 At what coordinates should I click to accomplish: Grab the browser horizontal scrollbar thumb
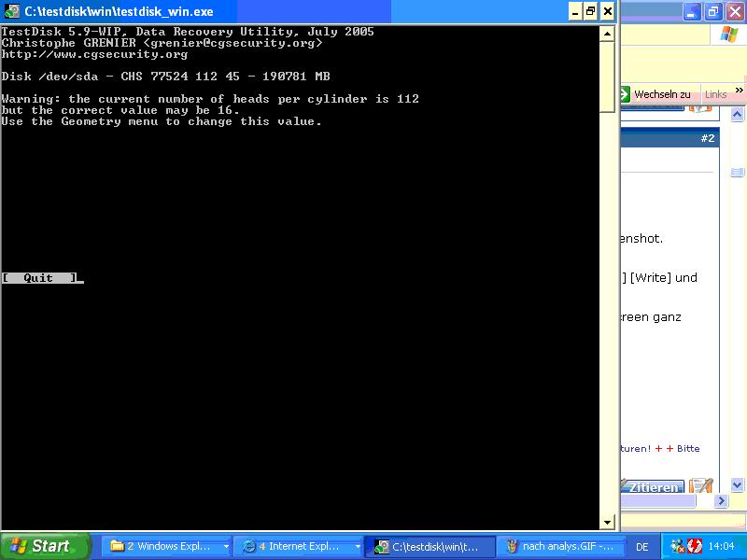(658, 500)
